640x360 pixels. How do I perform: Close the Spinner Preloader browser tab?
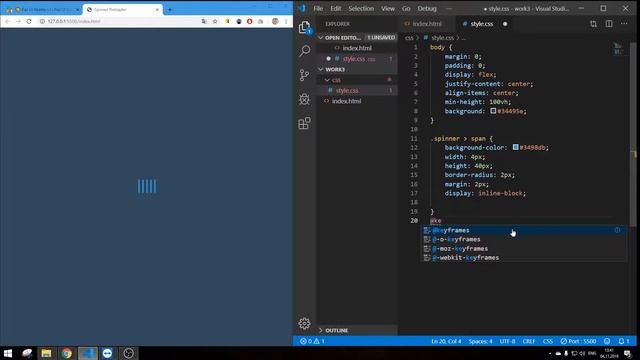(157, 9)
